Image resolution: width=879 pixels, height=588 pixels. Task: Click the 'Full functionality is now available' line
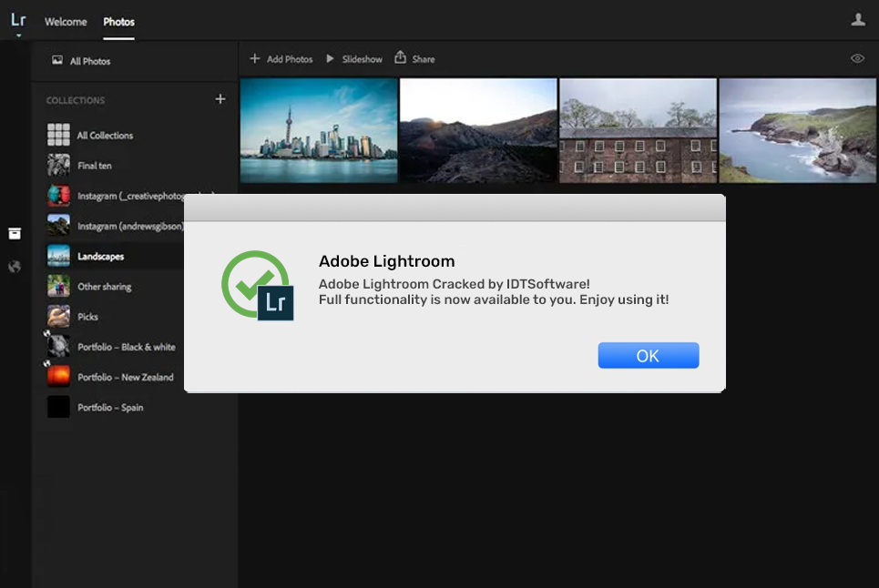pyautogui.click(x=494, y=299)
